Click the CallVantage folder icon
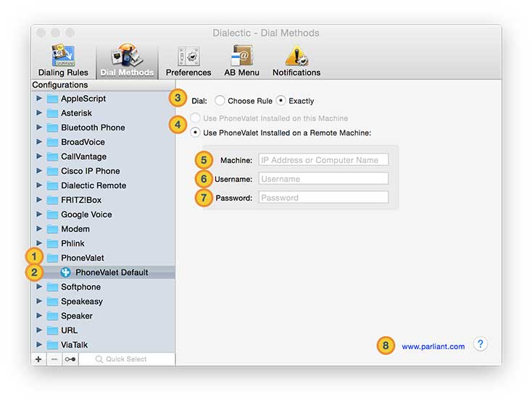 [52, 156]
